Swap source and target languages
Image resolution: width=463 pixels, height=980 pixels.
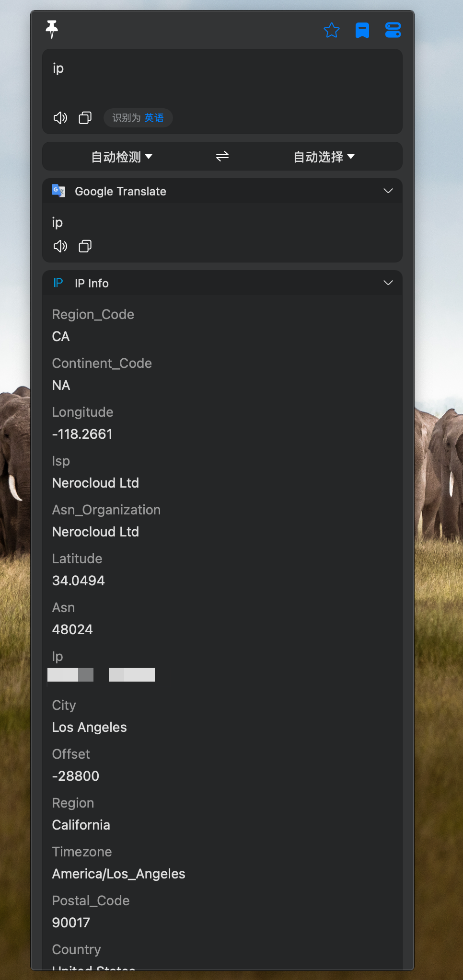coord(222,156)
